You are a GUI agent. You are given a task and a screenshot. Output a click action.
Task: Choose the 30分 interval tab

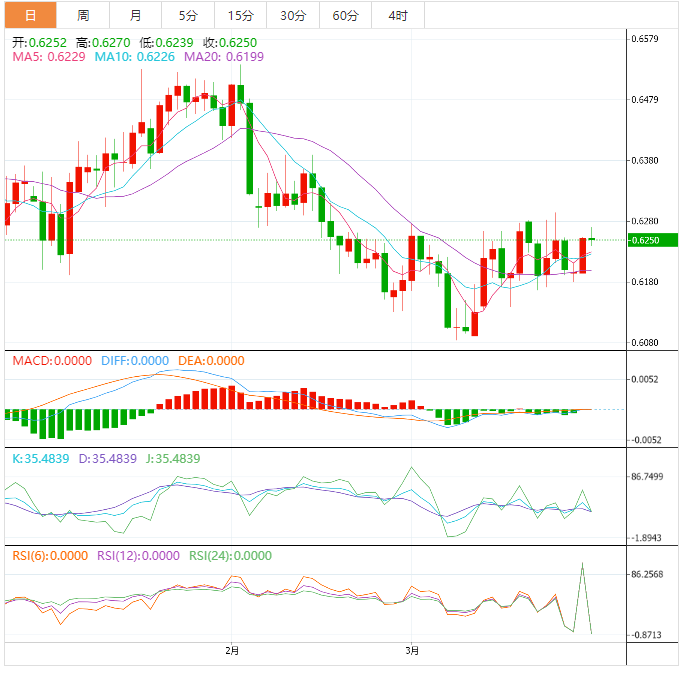(293, 15)
